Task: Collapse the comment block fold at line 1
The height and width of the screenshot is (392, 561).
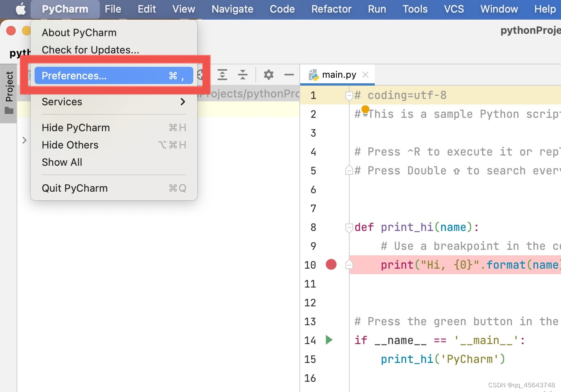Action: click(349, 95)
